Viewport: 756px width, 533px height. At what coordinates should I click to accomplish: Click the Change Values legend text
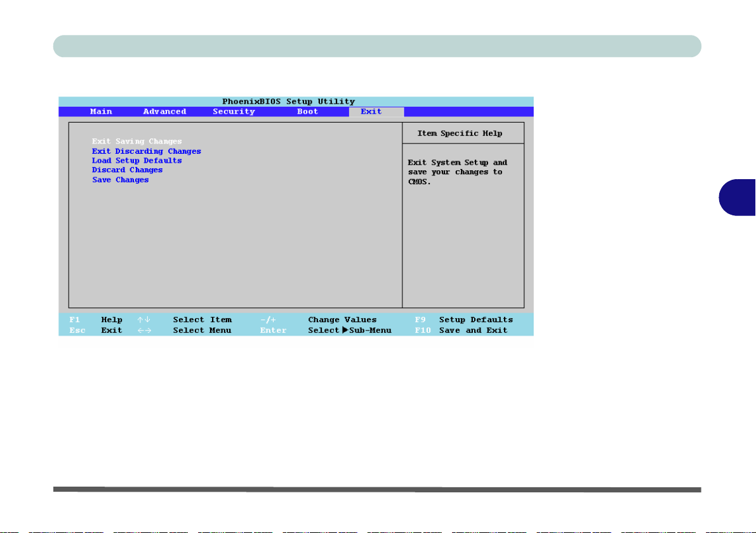(x=342, y=320)
